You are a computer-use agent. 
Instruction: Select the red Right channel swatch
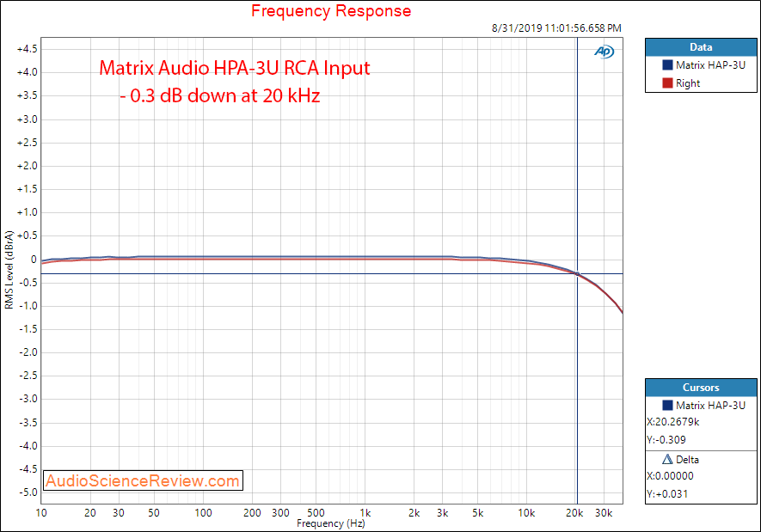[667, 83]
